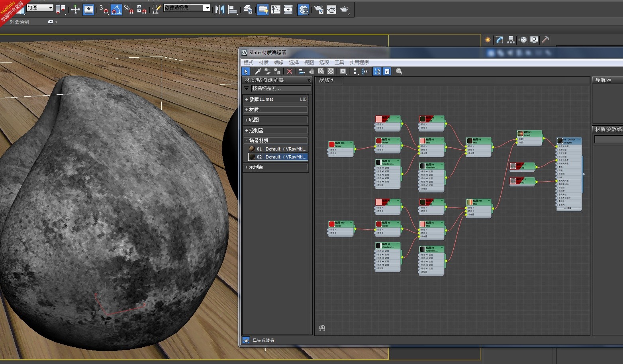Open the Rendered Frame Window
The image size is (623, 364).
331,9
